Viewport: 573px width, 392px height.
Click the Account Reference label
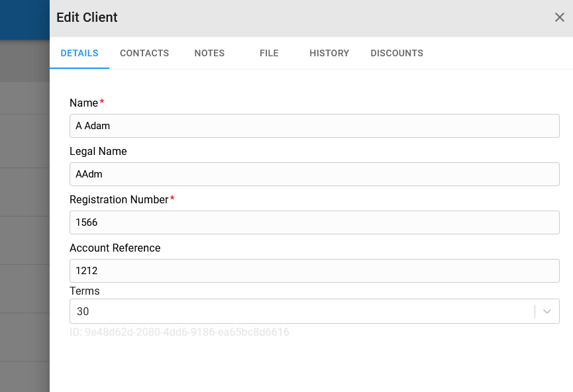(x=115, y=248)
